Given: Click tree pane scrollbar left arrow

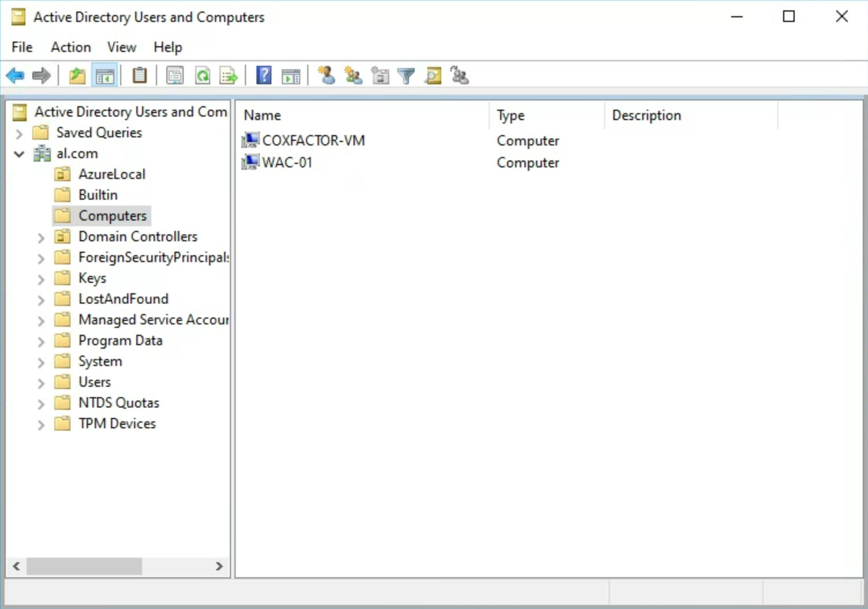Looking at the screenshot, I should [17, 566].
